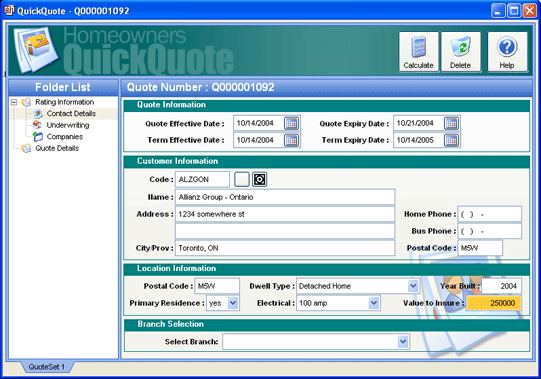541x379 pixels.
Task: Click the Quote Information section header
Action: click(326, 105)
